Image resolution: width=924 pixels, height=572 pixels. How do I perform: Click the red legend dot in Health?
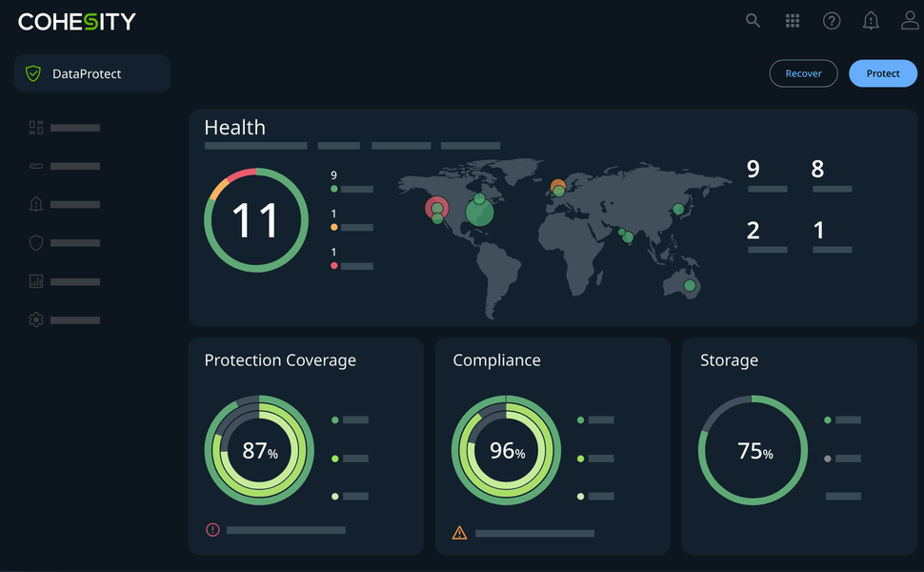pos(334,265)
